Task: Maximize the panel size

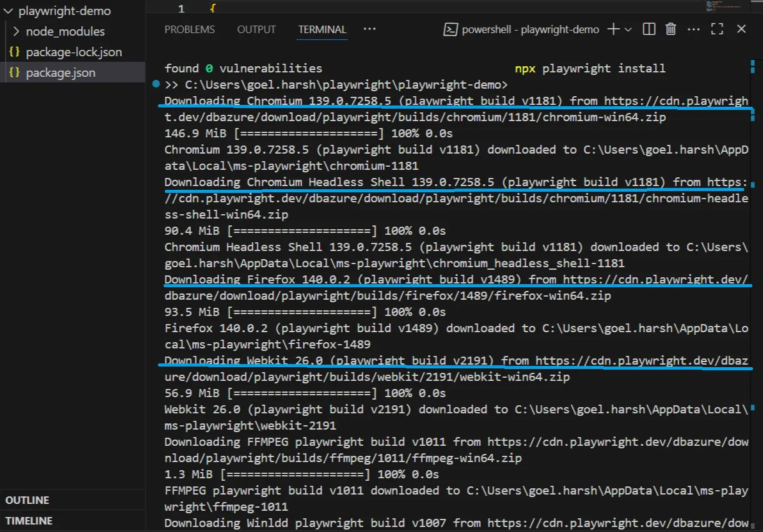Action: [717, 29]
